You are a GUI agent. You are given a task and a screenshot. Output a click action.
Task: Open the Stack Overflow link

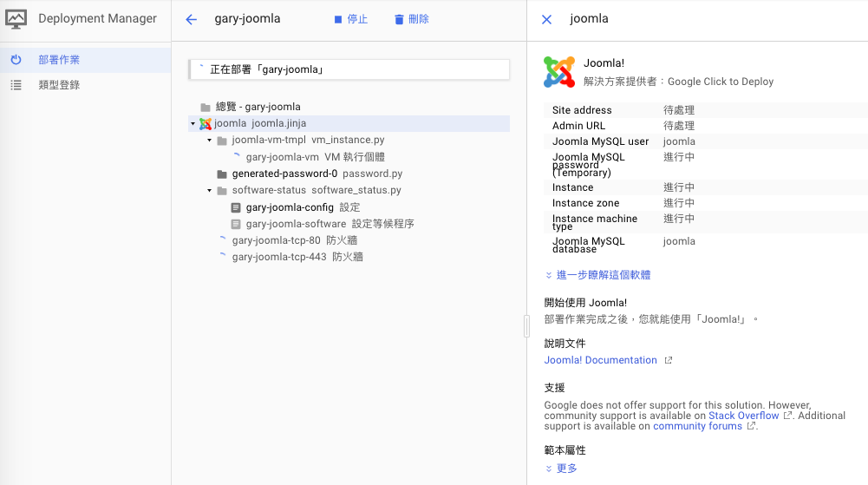pos(743,416)
